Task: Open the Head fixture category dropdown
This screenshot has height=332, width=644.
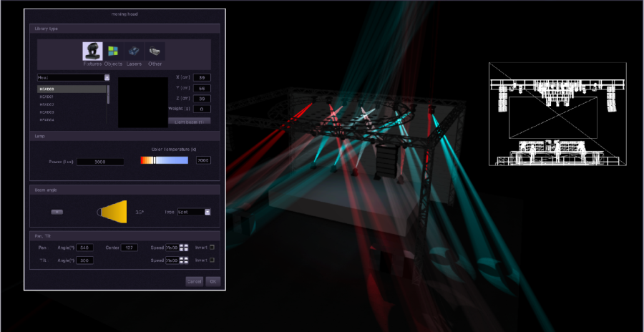Action: 107,77
